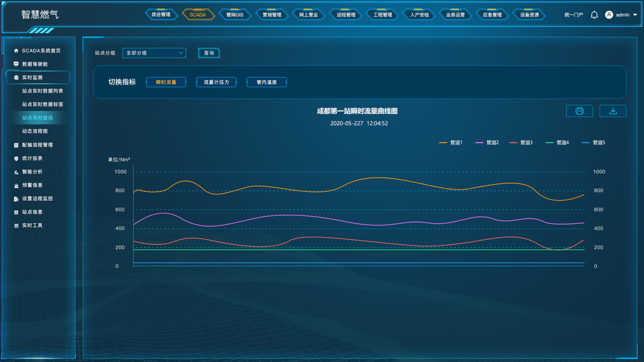Open the 综合管理 top tab
The height and width of the screenshot is (362, 644).
point(161,14)
